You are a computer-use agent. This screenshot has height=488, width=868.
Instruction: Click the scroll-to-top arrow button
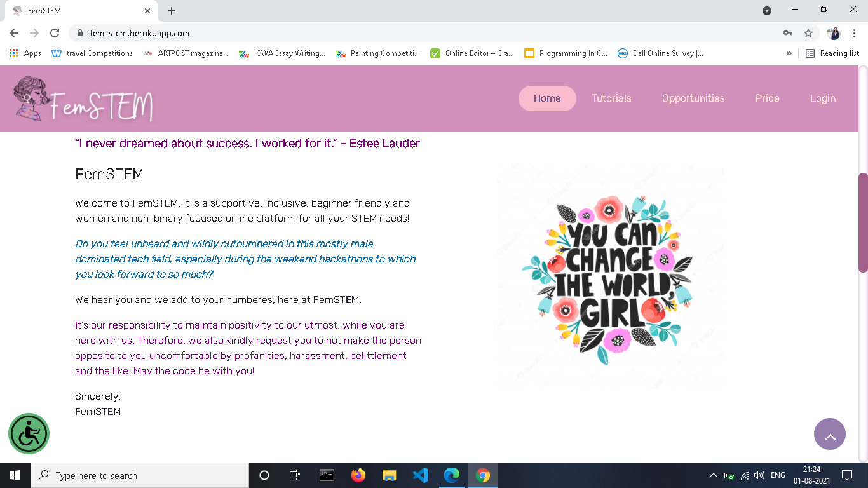point(829,434)
